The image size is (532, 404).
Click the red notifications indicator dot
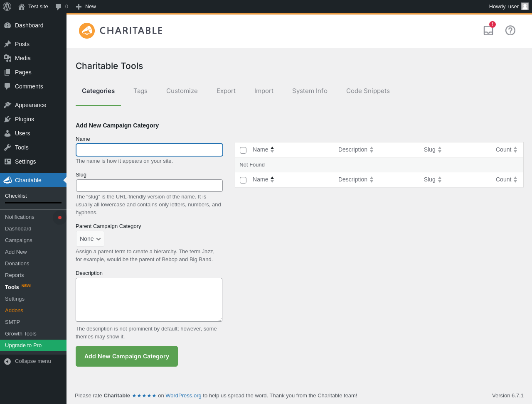point(60,218)
